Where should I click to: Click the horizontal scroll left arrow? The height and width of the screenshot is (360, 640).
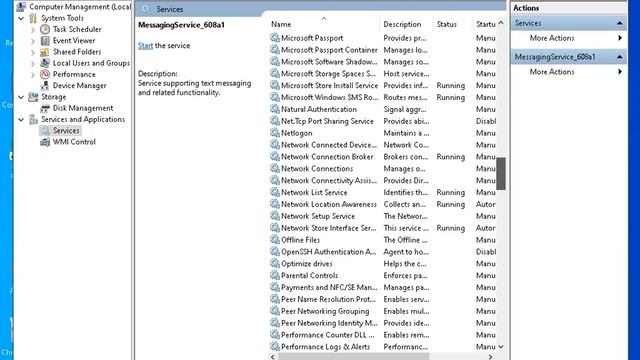click(273, 357)
